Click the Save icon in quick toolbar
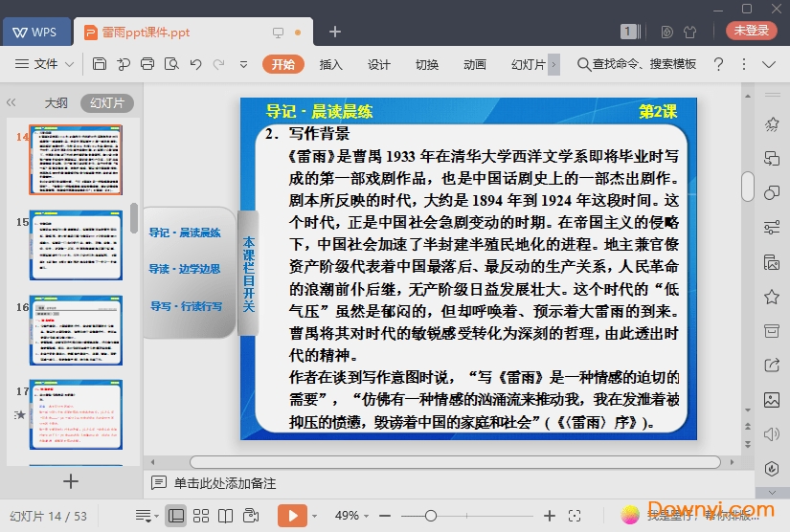790x532 pixels. click(x=100, y=64)
